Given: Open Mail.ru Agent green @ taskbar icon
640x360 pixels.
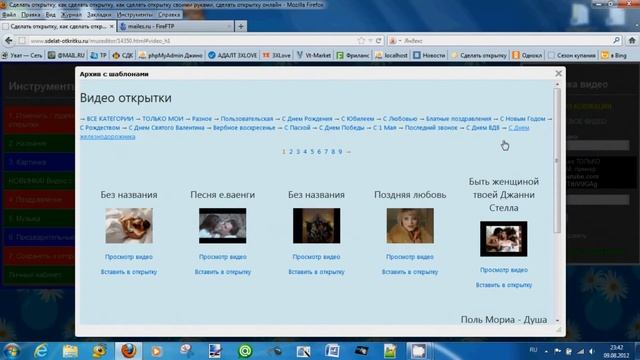Looking at the screenshot, I should click(x=245, y=351).
